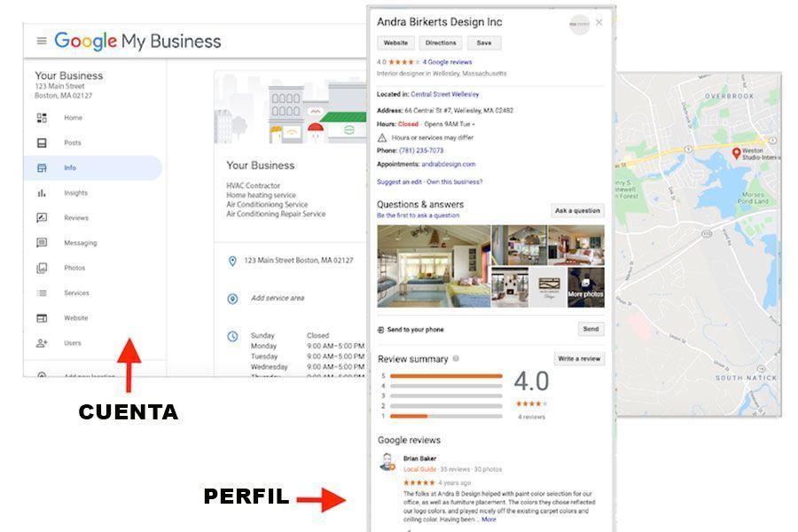Expand the review with the More link
The image size is (798, 532).
(489, 520)
